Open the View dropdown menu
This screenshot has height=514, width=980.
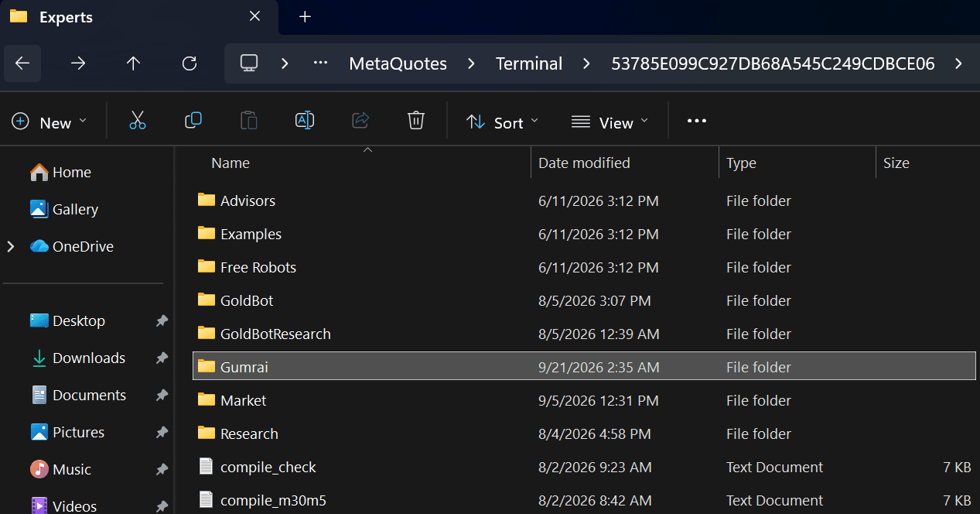coord(610,122)
